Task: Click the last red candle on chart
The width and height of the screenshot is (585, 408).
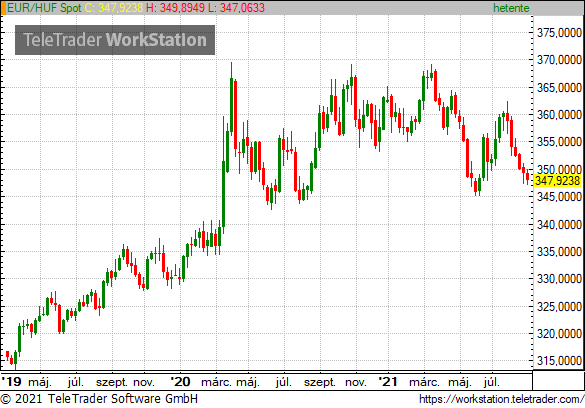Action: click(x=527, y=177)
